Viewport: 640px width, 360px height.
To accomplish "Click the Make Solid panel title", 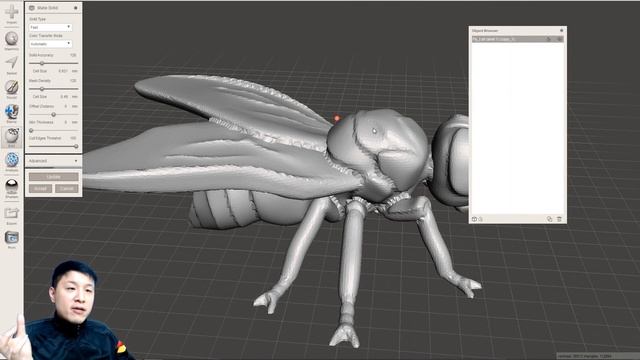I will tap(48, 8).
